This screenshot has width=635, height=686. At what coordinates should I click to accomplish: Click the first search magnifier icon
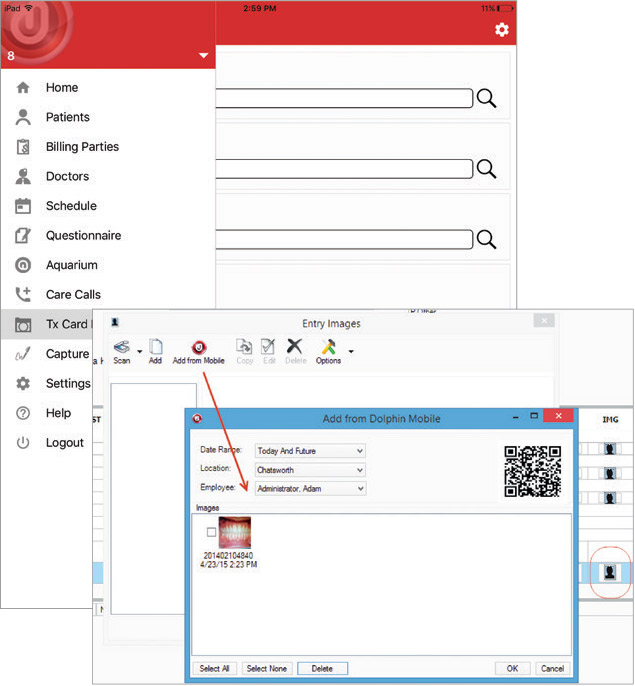[486, 98]
